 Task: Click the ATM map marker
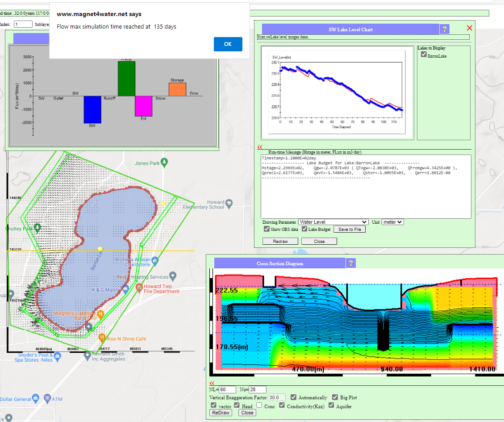point(47,398)
